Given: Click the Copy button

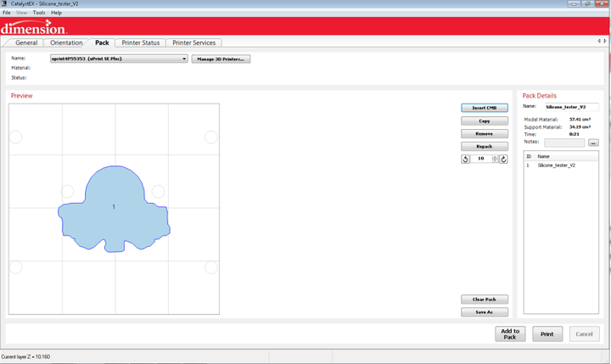Looking at the screenshot, I should pyautogui.click(x=485, y=121).
